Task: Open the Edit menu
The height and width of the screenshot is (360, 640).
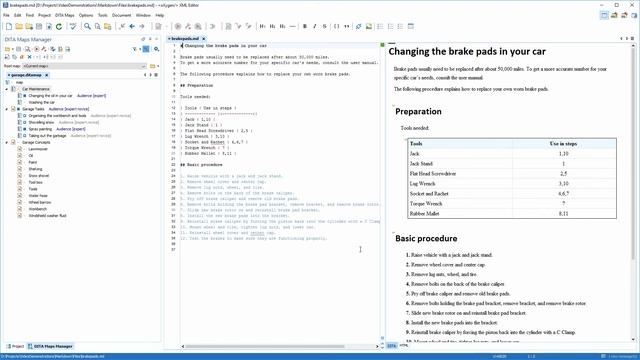Action: point(18,15)
